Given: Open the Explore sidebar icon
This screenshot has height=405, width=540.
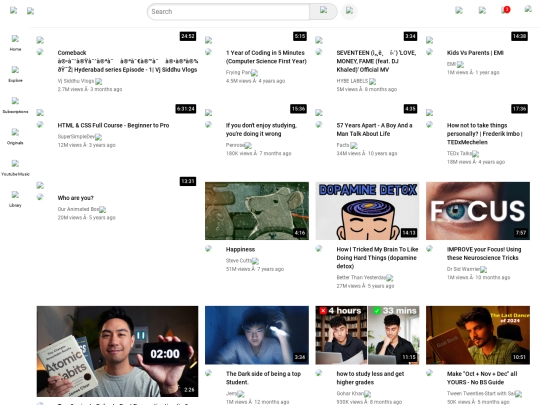Looking at the screenshot, I should pyautogui.click(x=15, y=70).
